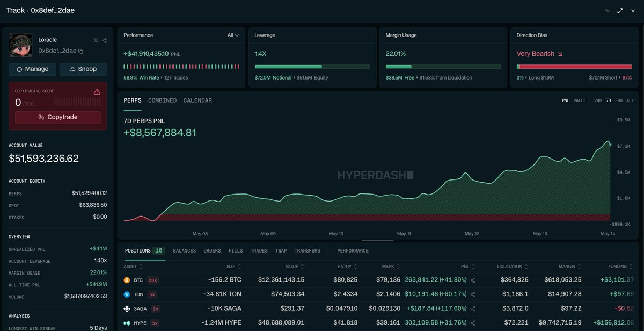Screen dimensions: 644x331
Task: Share the BTC position PNL
Action: click(473, 280)
